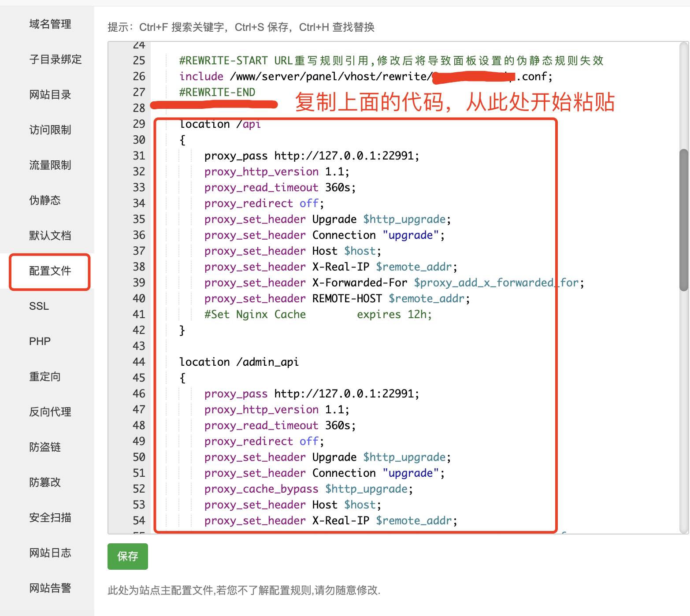Open the 域名管理 sidebar tab
This screenshot has height=616, width=690.
point(50,24)
